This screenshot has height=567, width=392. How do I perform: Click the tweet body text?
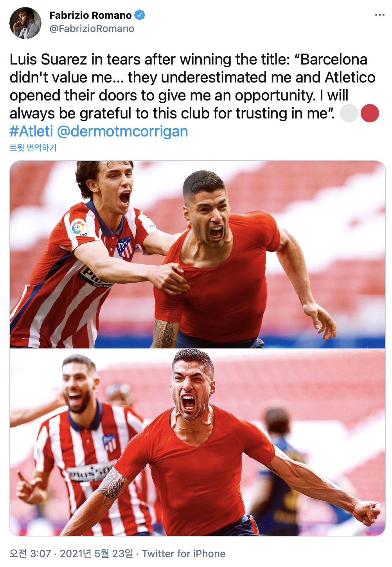(x=192, y=86)
